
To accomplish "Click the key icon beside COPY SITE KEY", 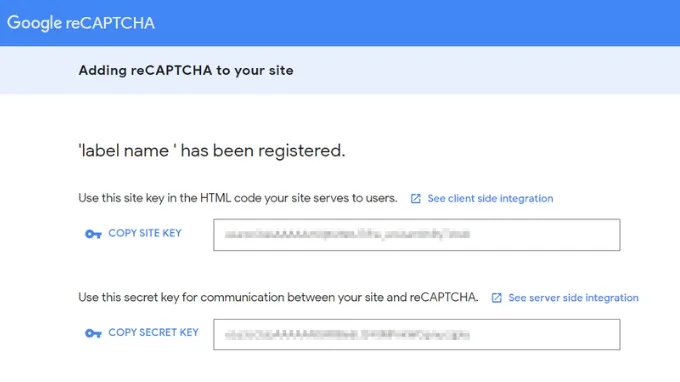I will pyautogui.click(x=93, y=234).
